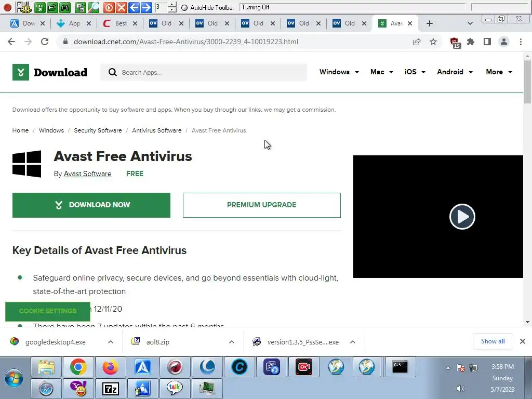
Task: Click Show all downloads
Action: point(493,341)
